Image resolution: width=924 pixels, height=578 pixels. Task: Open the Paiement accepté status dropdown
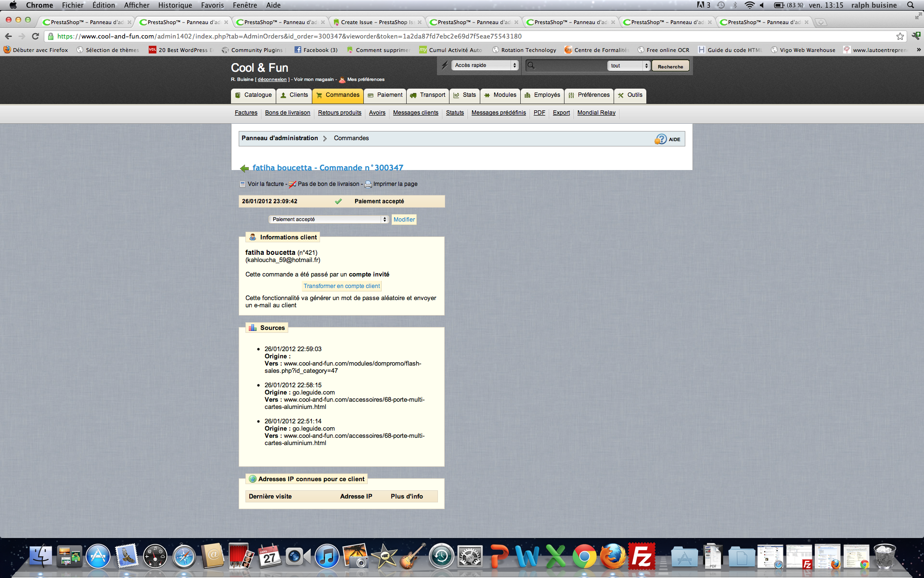pyautogui.click(x=328, y=219)
